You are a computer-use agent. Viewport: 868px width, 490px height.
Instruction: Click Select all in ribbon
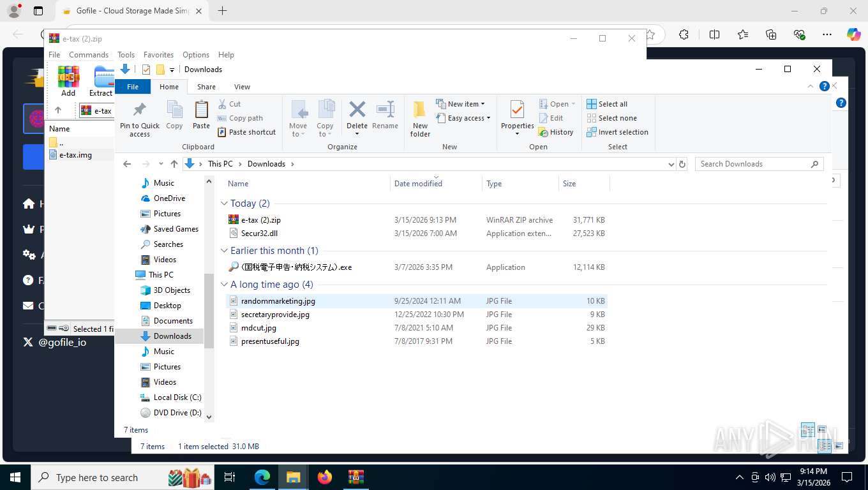(607, 104)
